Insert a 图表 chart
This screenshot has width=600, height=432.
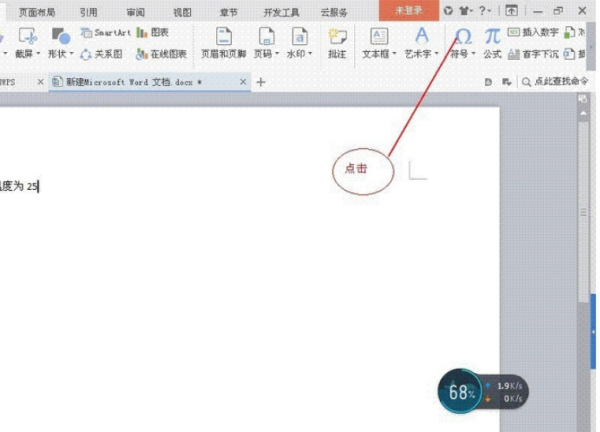click(153, 33)
